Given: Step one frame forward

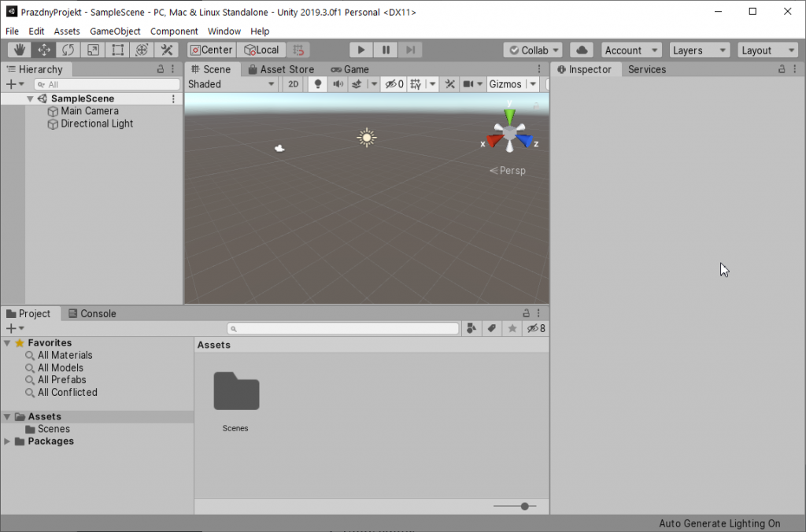Looking at the screenshot, I should coord(410,50).
